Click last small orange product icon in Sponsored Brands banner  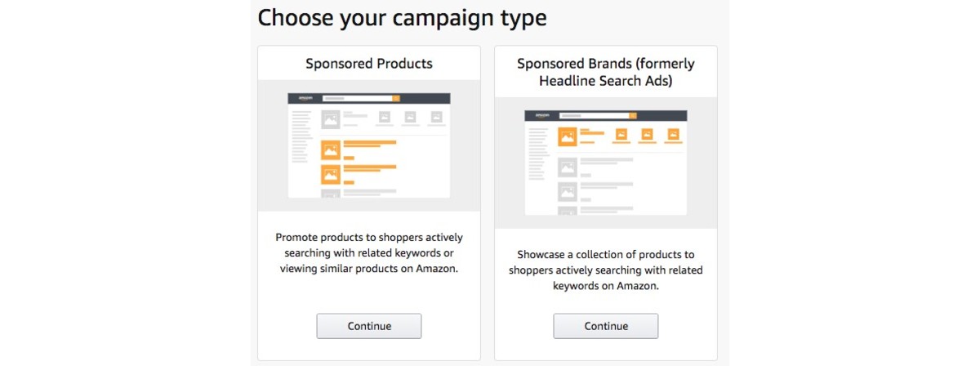(x=674, y=135)
